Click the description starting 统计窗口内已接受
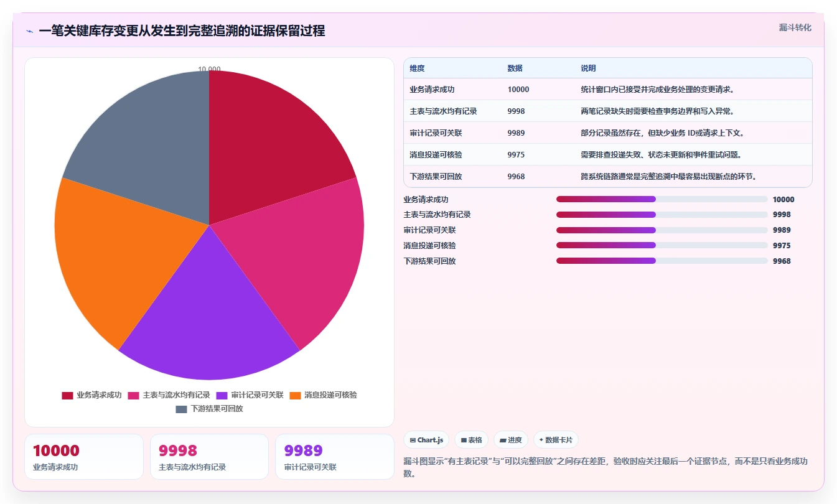 point(658,90)
